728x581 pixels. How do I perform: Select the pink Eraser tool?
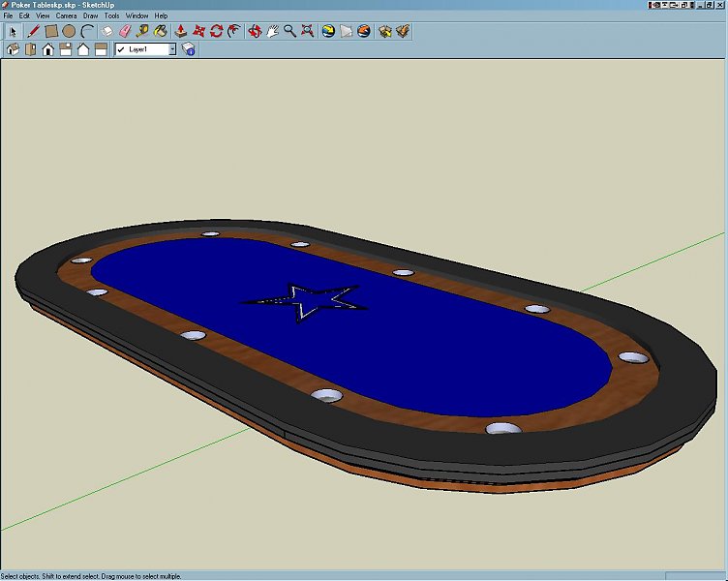(x=125, y=32)
